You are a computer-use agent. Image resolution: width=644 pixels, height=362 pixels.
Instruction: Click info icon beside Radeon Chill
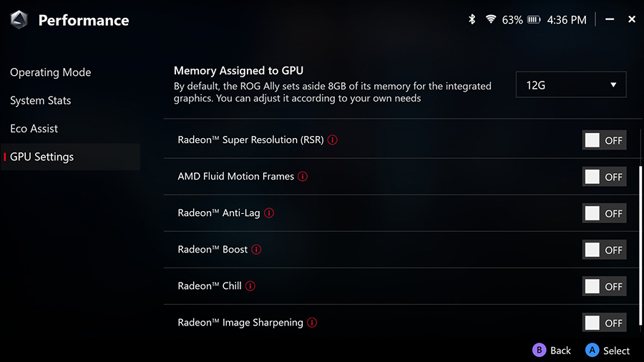[250, 286]
